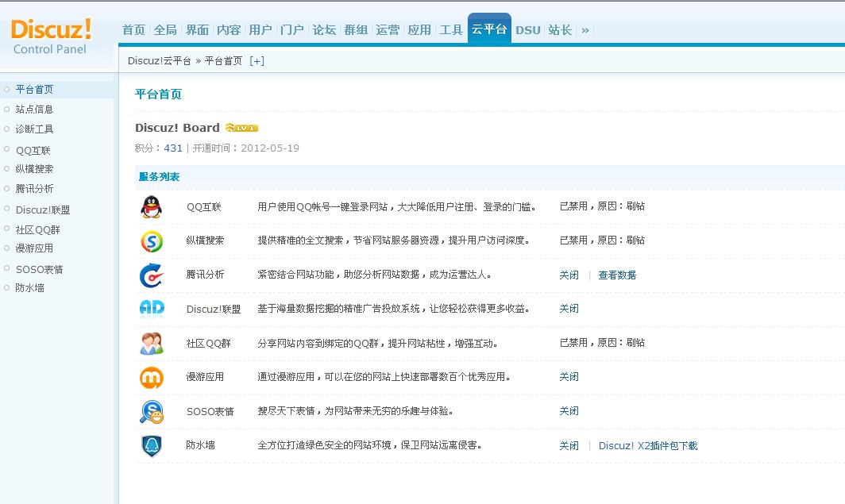This screenshot has height=504, width=845.
Task: Open 社区QQ群 in the sidebar
Action: (38, 230)
